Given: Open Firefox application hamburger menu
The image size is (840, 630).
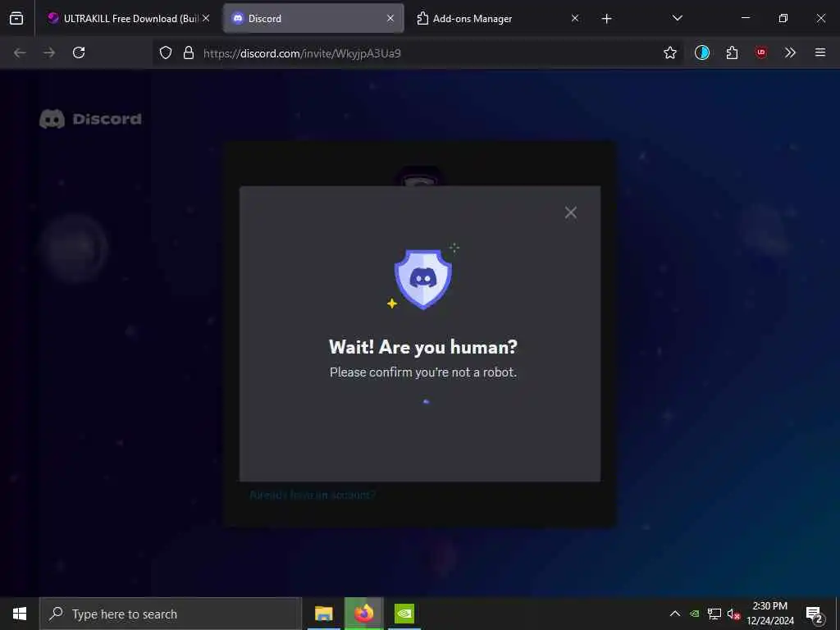Looking at the screenshot, I should (x=819, y=52).
